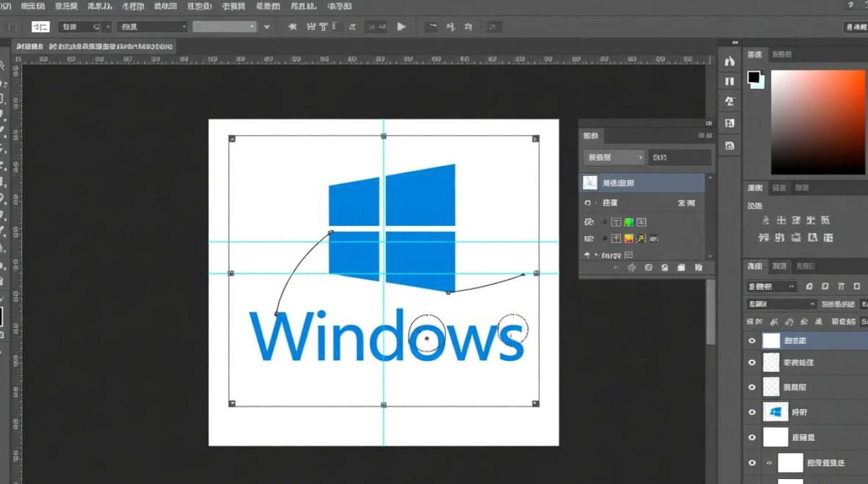Viewport: 868px width, 484px height.
Task: Click the trash icon at the floating panel's bottom
Action: tap(698, 267)
